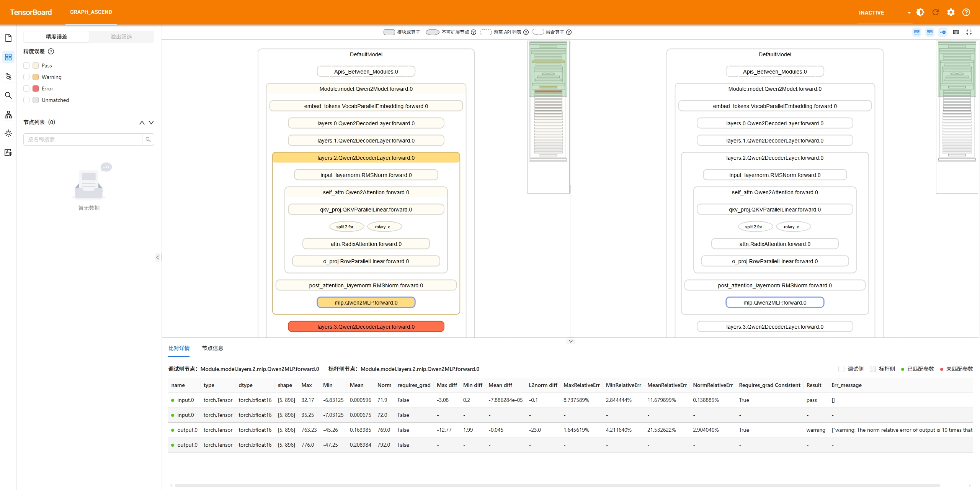The height and width of the screenshot is (490, 980).
Task: Select rotary_e... oval node in right graph
Action: click(794, 227)
